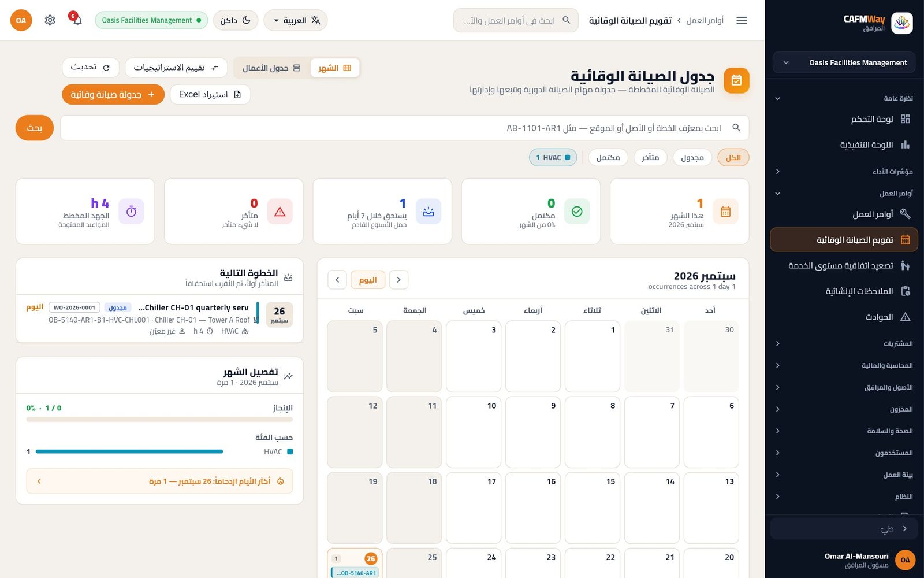Collapse the sidebar with طي
924x578 pixels.
coord(844,528)
